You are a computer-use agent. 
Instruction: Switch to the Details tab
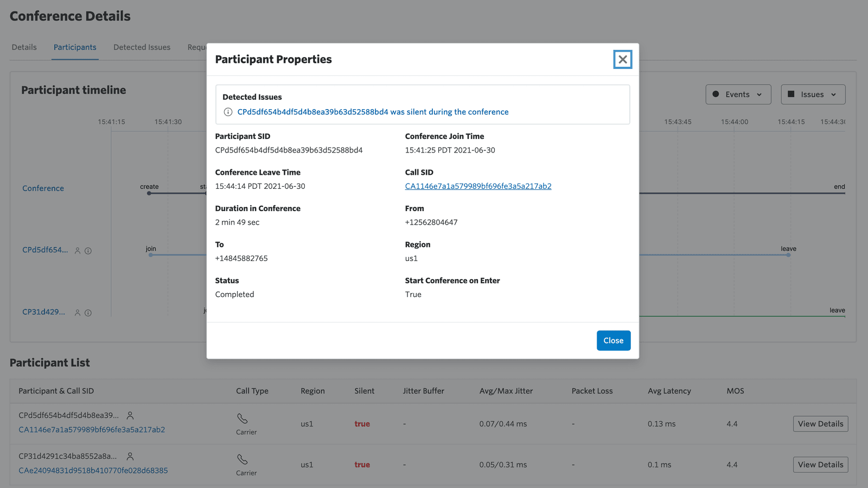coord(24,47)
